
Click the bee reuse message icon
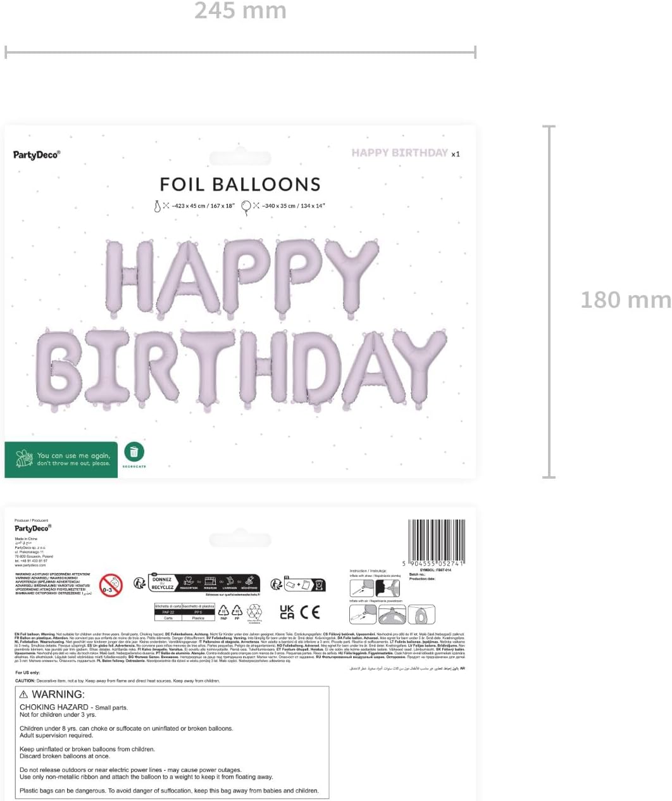pos(24,459)
